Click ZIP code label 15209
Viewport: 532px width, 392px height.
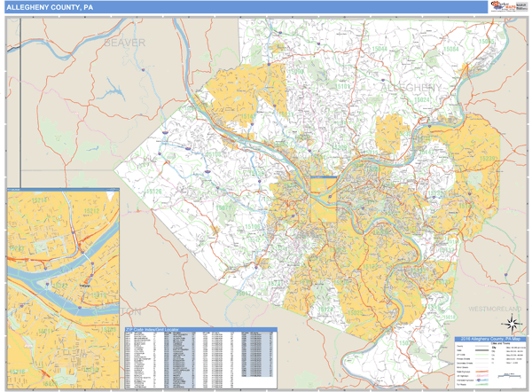(340, 147)
